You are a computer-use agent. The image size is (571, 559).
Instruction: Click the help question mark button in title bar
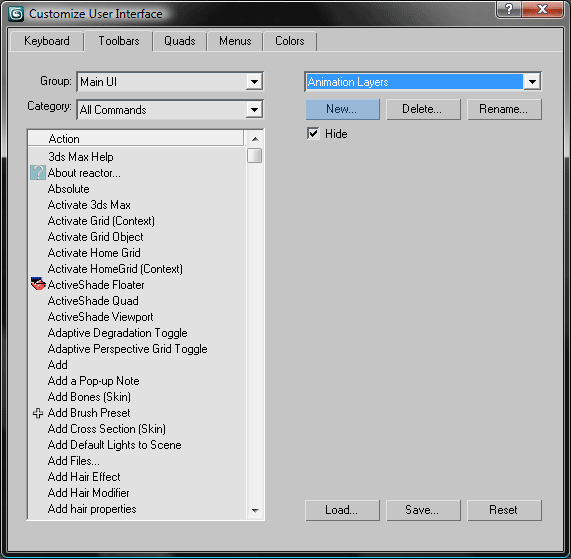509,9
